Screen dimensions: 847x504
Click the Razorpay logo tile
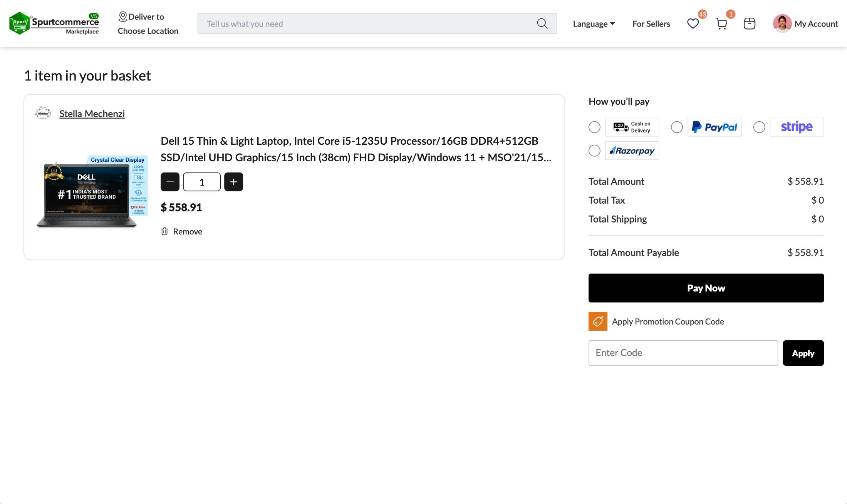632,151
